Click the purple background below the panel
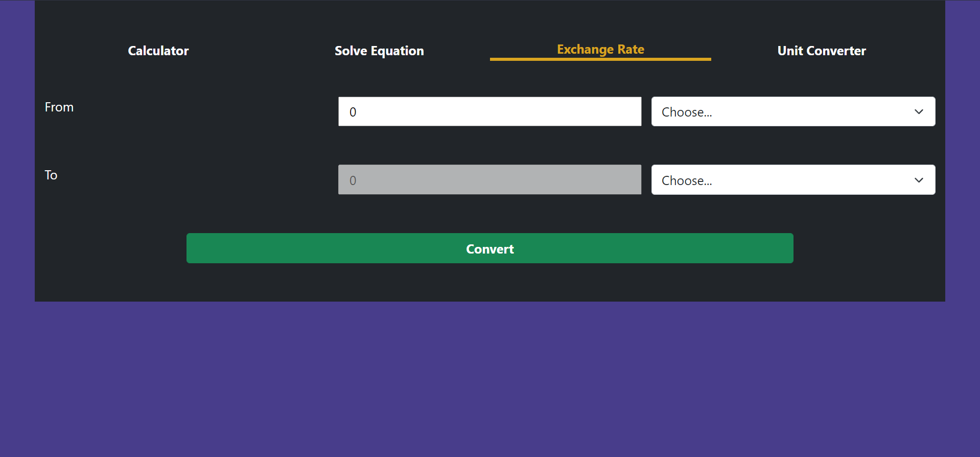 point(489,378)
